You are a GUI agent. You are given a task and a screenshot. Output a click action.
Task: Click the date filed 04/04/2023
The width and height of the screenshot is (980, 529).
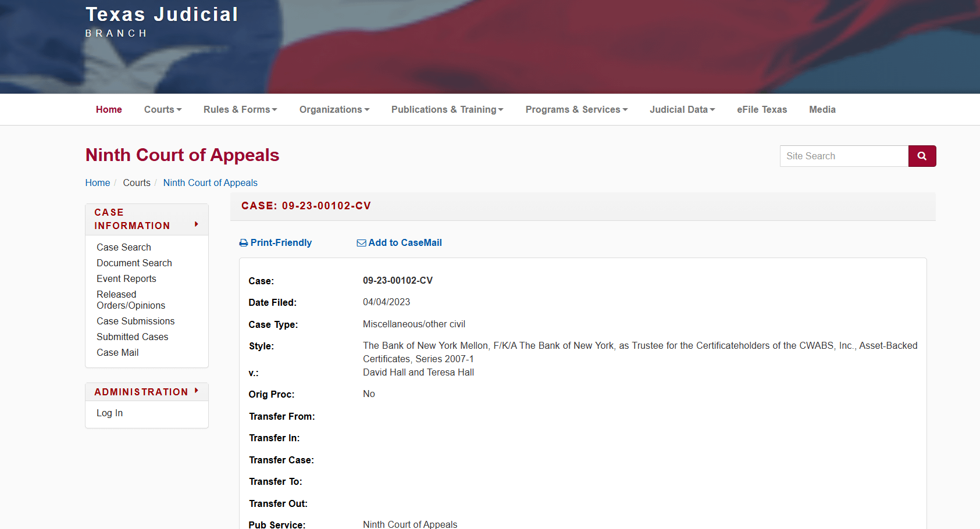click(386, 302)
